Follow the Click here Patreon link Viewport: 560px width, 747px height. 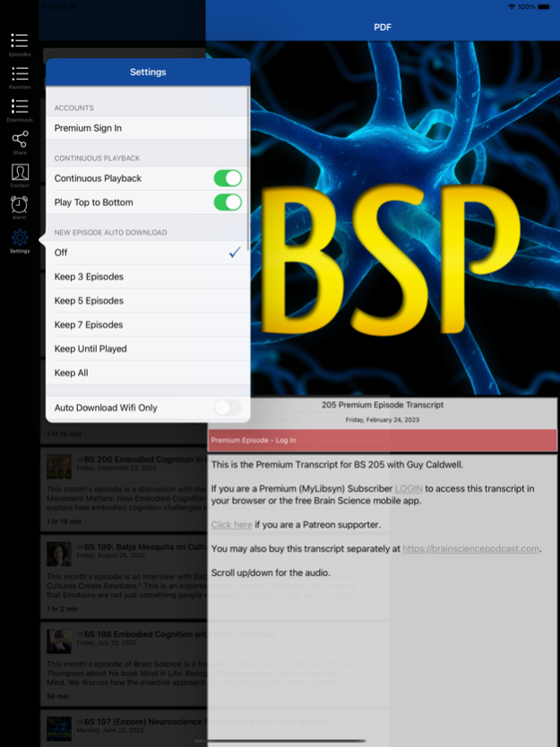point(232,525)
